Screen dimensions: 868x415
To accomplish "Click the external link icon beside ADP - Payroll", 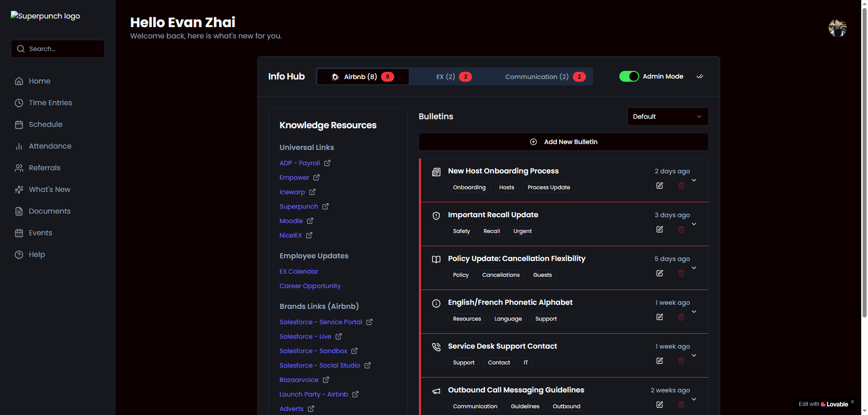I will [x=327, y=163].
